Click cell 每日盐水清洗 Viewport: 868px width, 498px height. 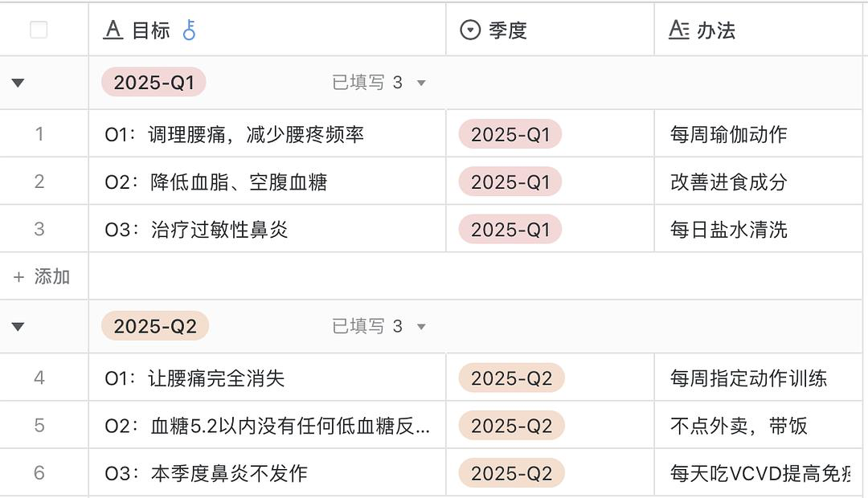758,229
